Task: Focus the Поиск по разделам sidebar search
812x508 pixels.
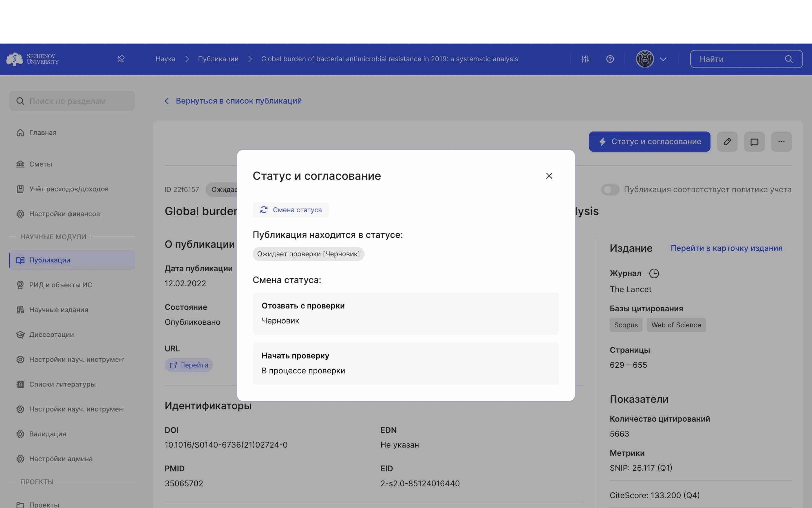Action: tap(72, 101)
